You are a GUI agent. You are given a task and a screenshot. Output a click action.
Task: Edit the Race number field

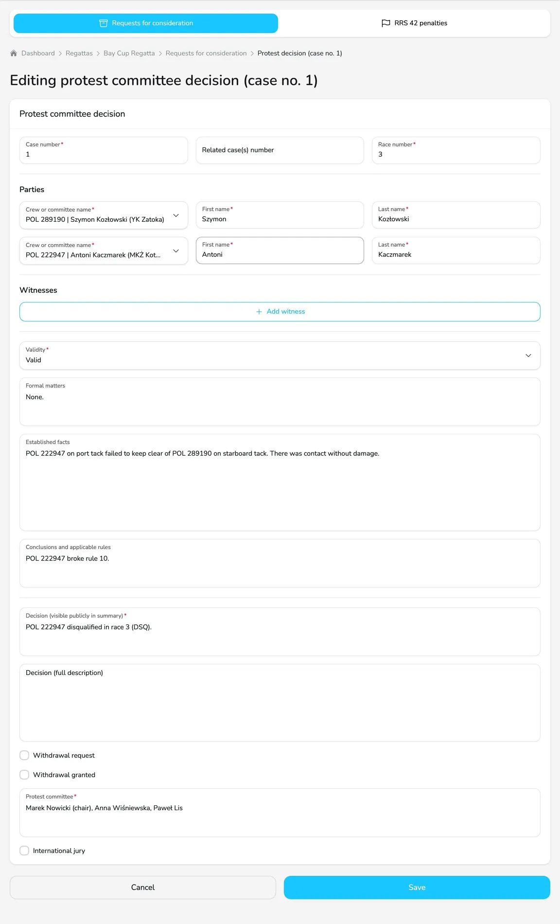(x=456, y=150)
